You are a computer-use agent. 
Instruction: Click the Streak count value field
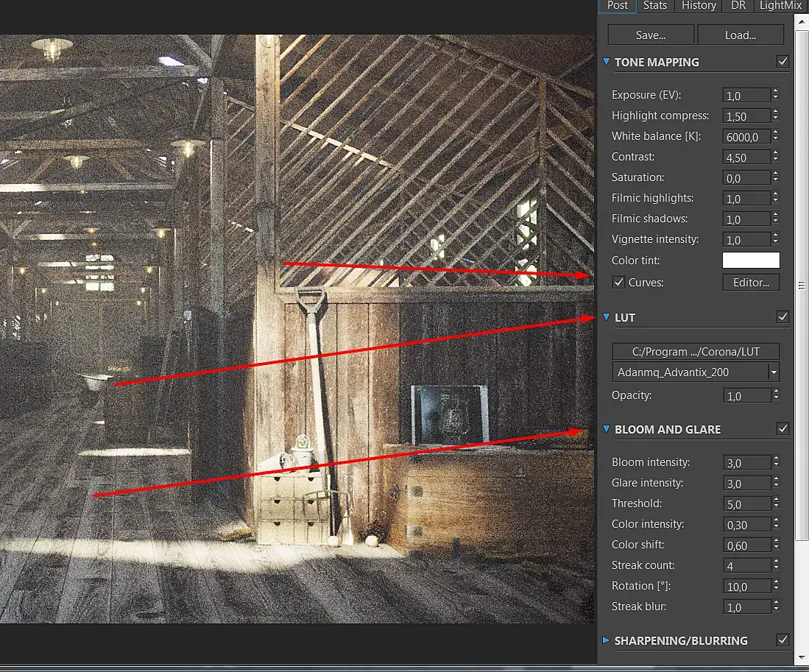tap(746, 566)
